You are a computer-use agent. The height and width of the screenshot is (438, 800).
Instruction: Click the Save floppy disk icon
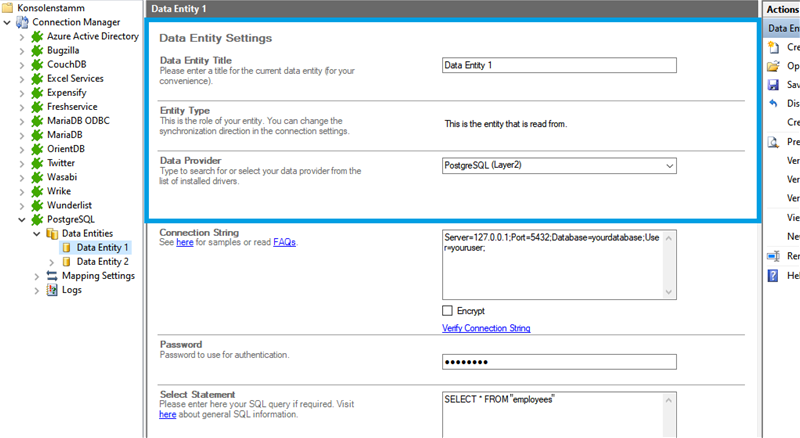click(x=772, y=85)
